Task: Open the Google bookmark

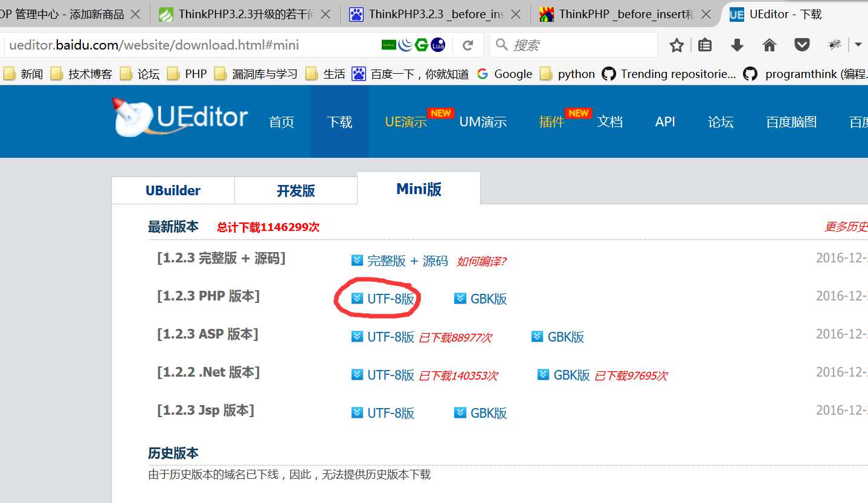Action: point(504,74)
